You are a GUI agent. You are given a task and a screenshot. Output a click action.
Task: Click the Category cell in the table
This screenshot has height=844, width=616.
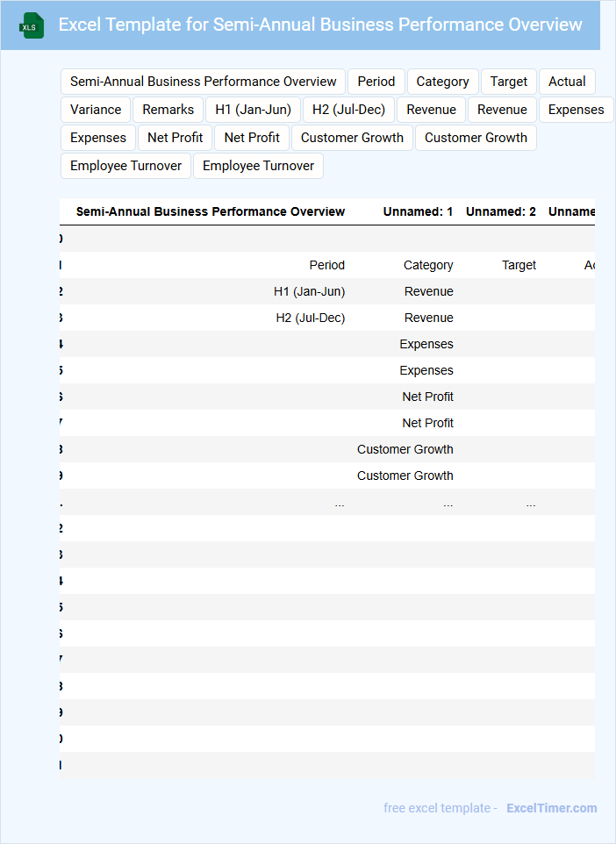(428, 265)
